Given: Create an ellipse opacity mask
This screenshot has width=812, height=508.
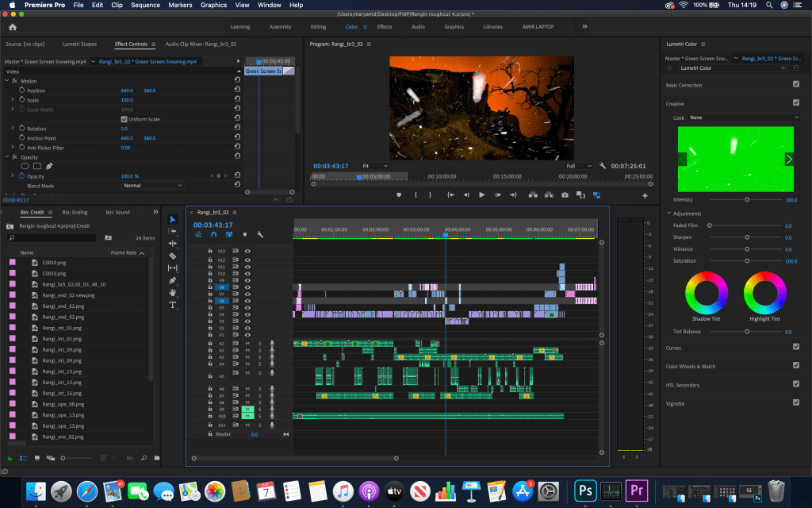Looking at the screenshot, I should pos(25,166).
